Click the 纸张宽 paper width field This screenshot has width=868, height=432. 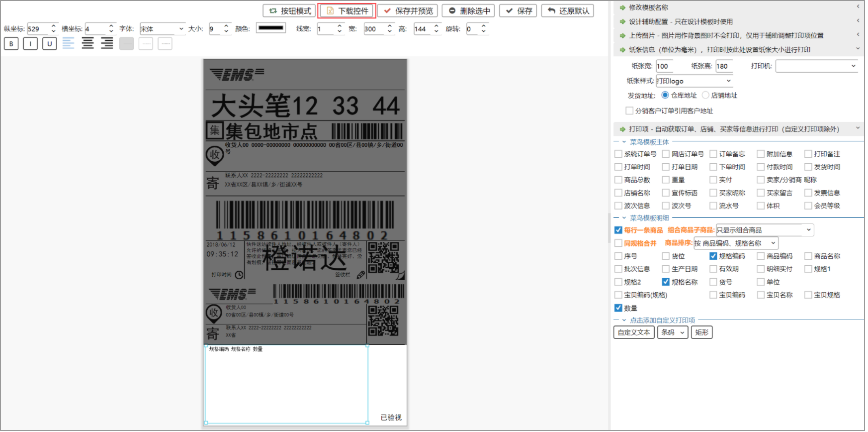(x=665, y=66)
